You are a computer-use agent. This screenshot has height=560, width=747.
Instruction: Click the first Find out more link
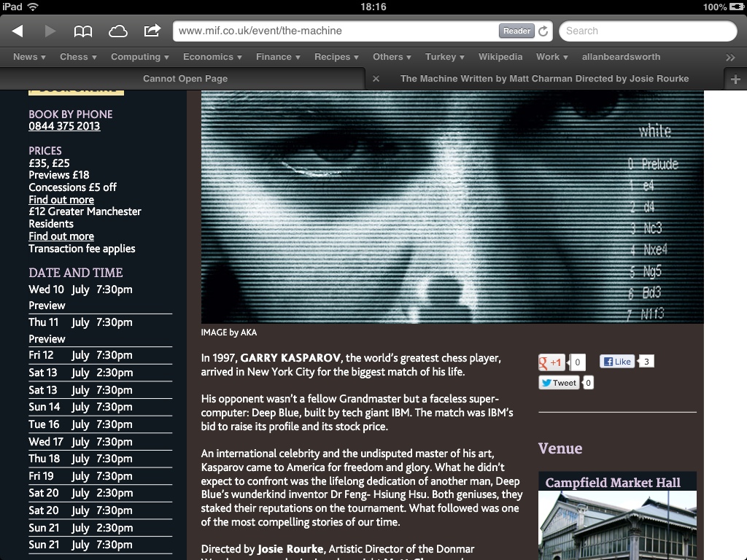61,200
